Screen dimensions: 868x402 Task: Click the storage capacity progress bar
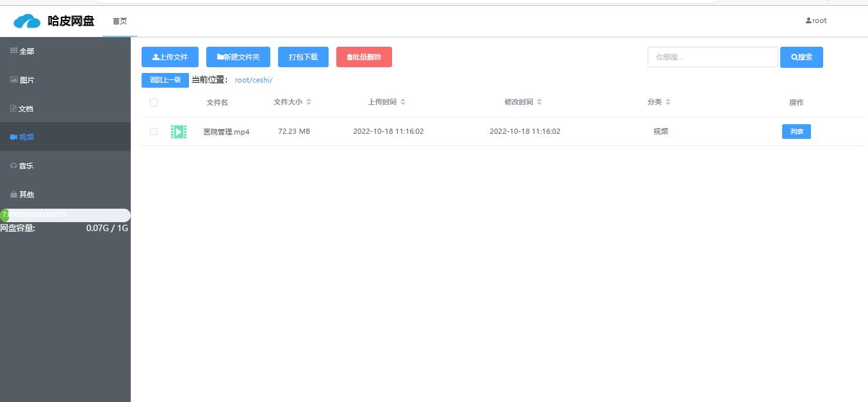[65, 215]
